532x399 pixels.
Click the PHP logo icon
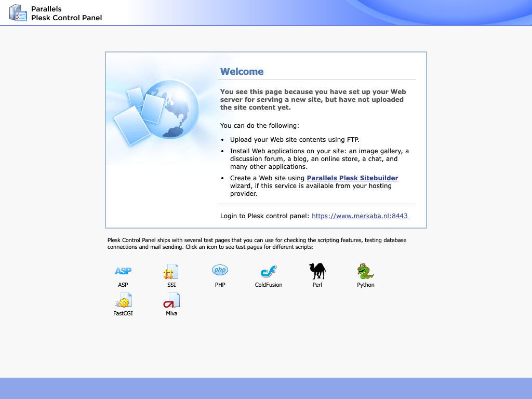[220, 270]
